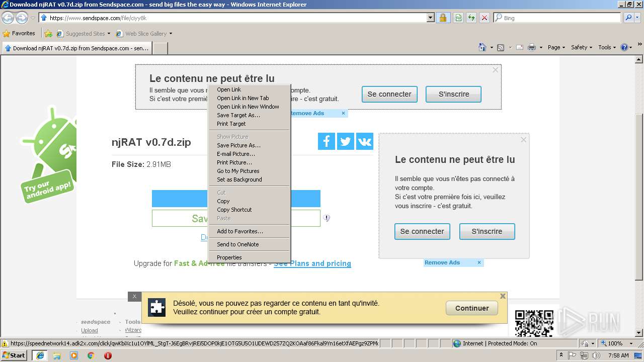Click the volume speaker tray icon
Image resolution: width=644 pixels, height=362 pixels.
click(x=597, y=355)
